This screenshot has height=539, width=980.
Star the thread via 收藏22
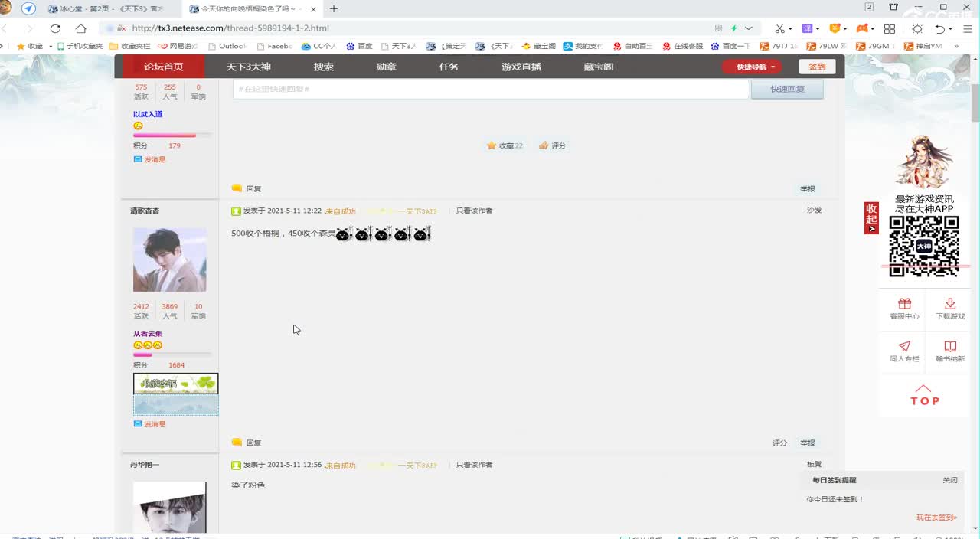click(505, 145)
